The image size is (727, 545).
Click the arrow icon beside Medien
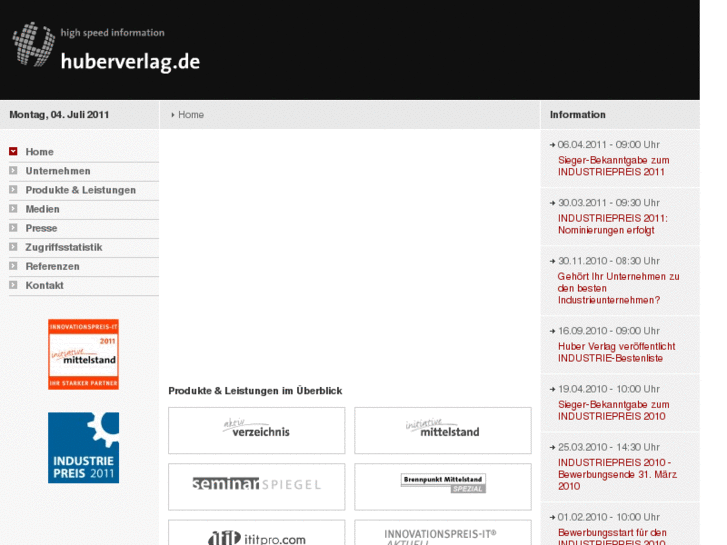[x=13, y=208]
